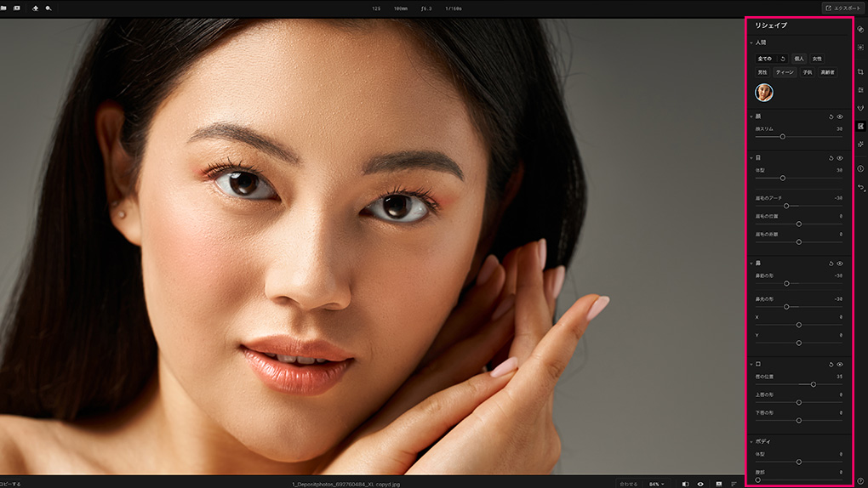Viewport: 868px width, 488px height.
Task: Toggle visibility of the 顔 section
Action: pos(840,116)
